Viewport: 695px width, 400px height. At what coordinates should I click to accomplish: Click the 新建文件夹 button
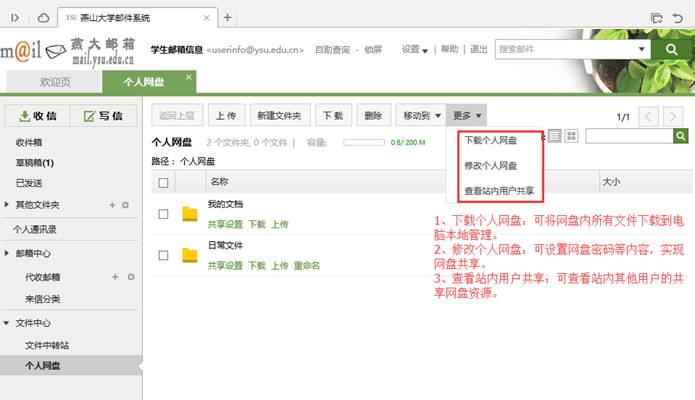(281, 116)
